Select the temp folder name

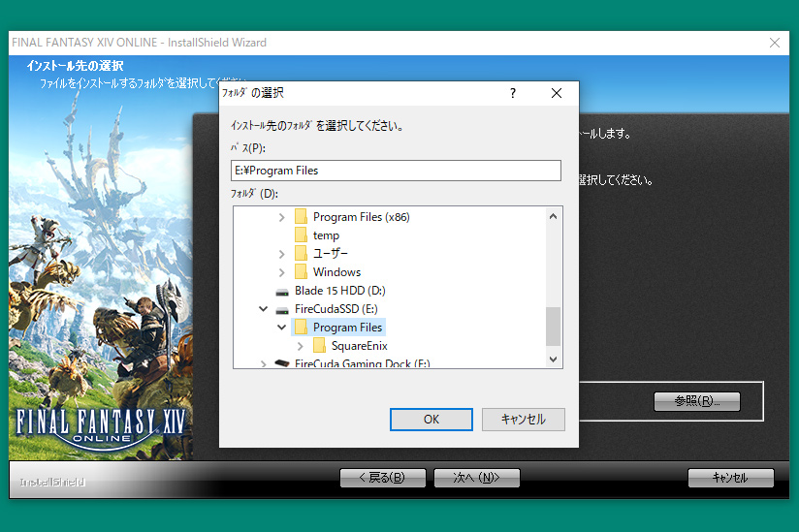pos(326,235)
